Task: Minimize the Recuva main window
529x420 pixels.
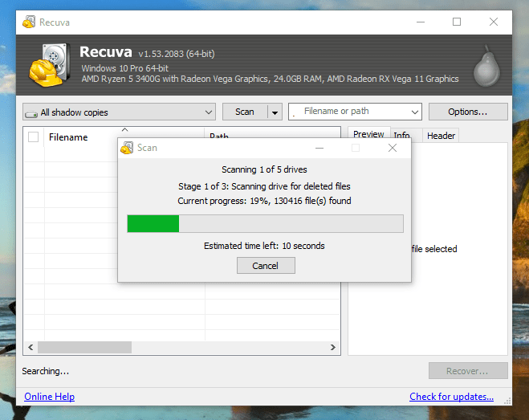Action: [421, 22]
